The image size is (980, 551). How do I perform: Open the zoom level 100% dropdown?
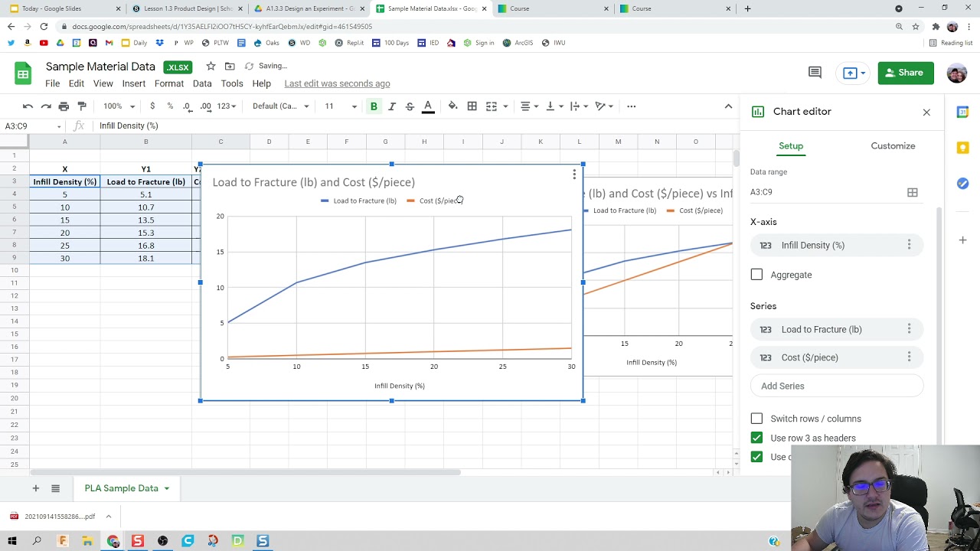(x=119, y=106)
